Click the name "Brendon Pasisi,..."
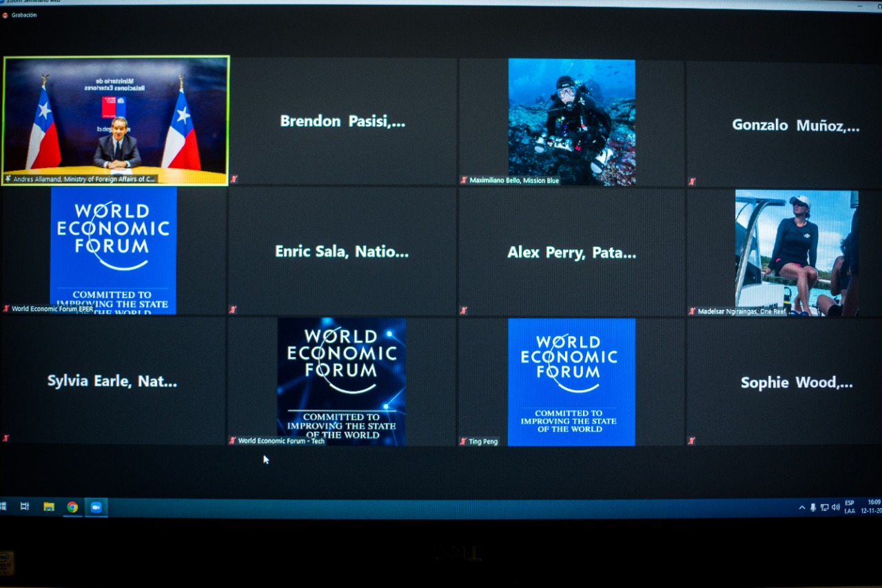Viewport: 882px width, 588px height. [342, 121]
